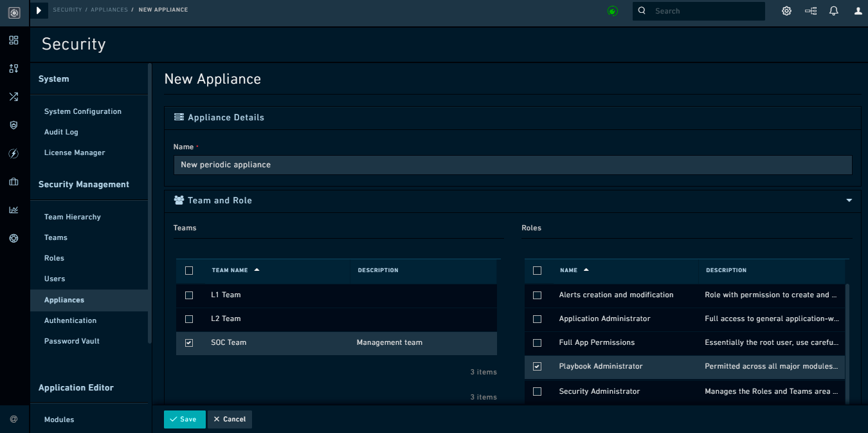Uncheck the SOC Team checkbox
The image size is (868, 433).
click(x=188, y=342)
